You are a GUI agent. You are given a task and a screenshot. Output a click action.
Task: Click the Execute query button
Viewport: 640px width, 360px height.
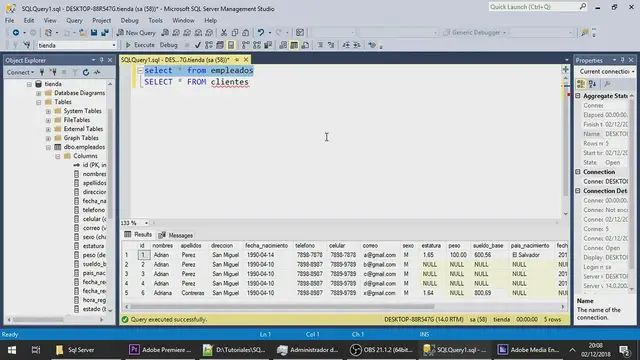140,45
